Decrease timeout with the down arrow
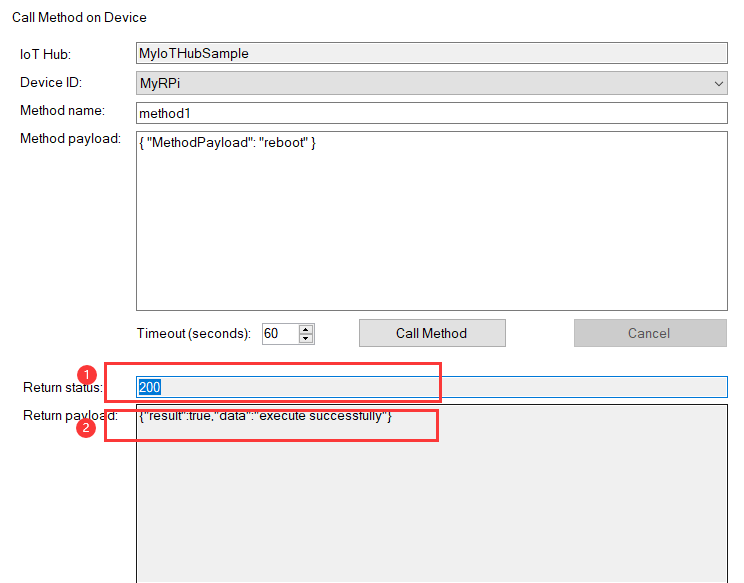 point(306,338)
